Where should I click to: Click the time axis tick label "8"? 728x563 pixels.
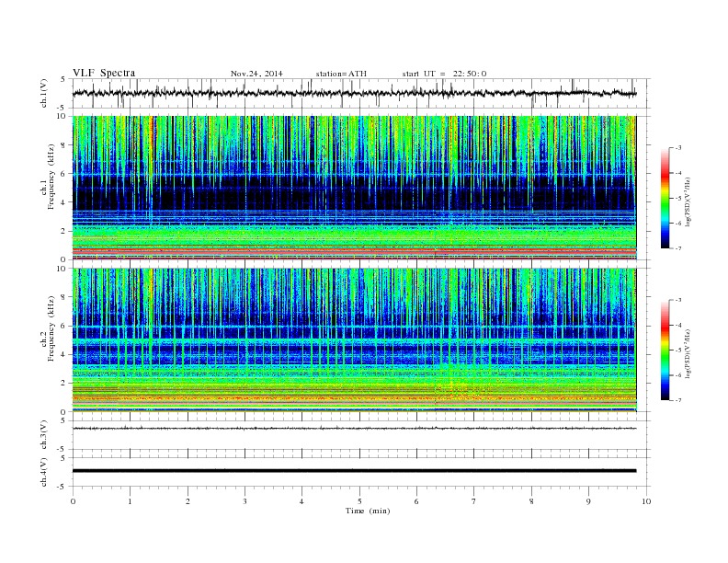(x=531, y=501)
